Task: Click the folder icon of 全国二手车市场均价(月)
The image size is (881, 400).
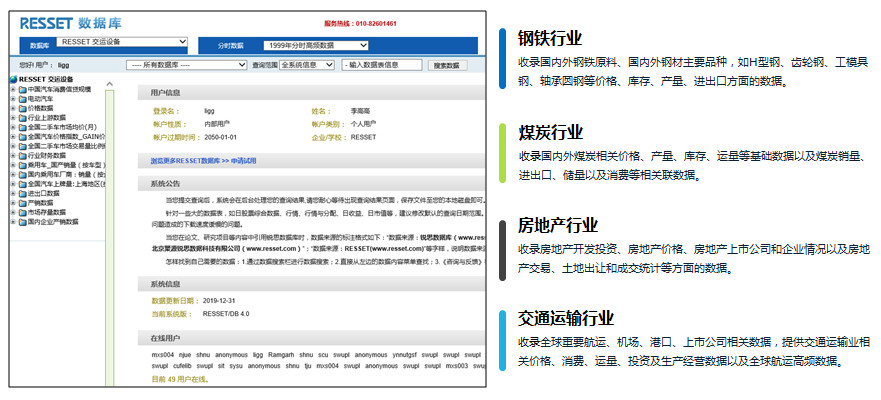Action: 22,127
